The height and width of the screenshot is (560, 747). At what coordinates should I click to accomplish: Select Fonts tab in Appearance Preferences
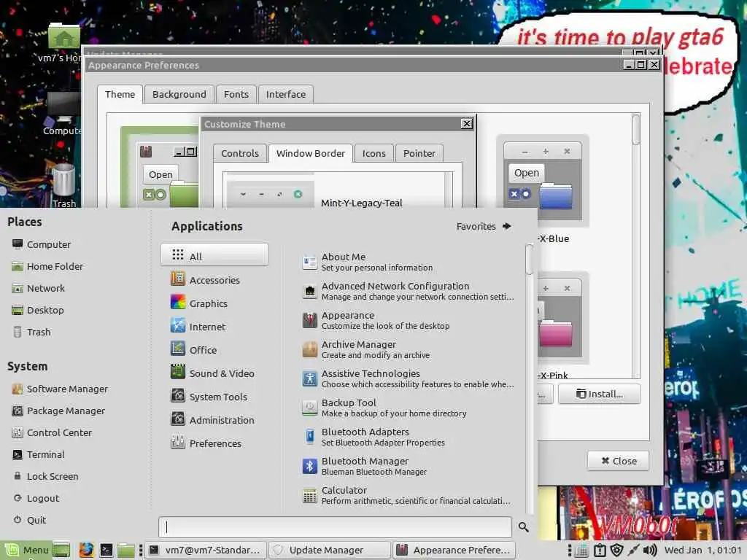point(236,94)
